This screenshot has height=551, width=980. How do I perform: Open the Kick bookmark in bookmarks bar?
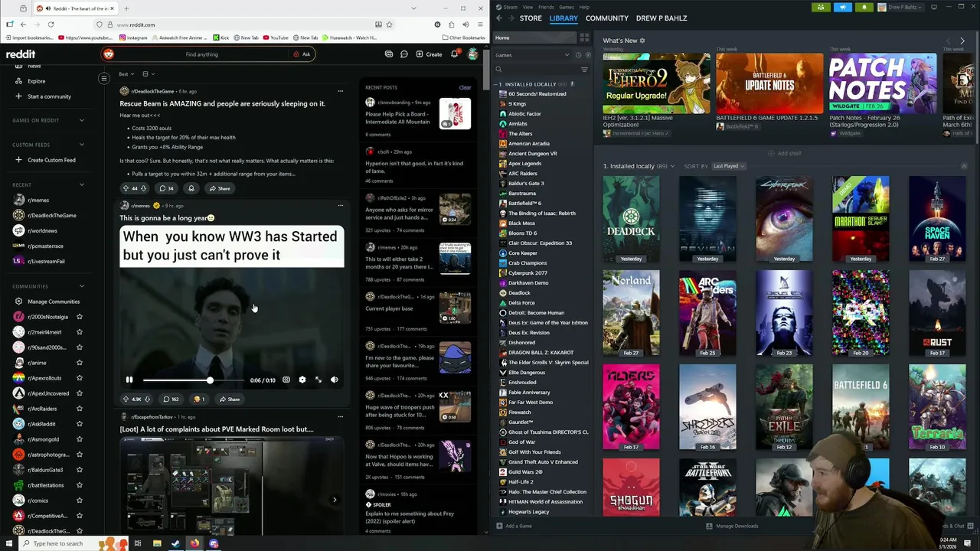pos(222,37)
